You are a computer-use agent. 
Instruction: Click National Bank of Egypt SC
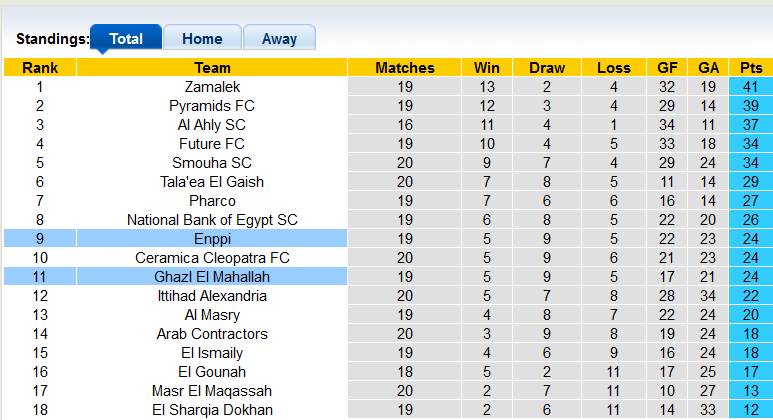point(212,220)
